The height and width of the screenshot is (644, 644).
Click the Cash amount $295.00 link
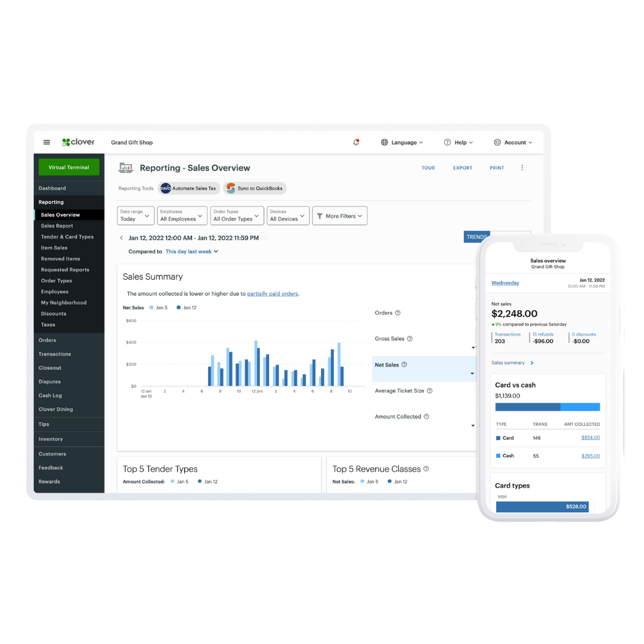tap(590, 456)
